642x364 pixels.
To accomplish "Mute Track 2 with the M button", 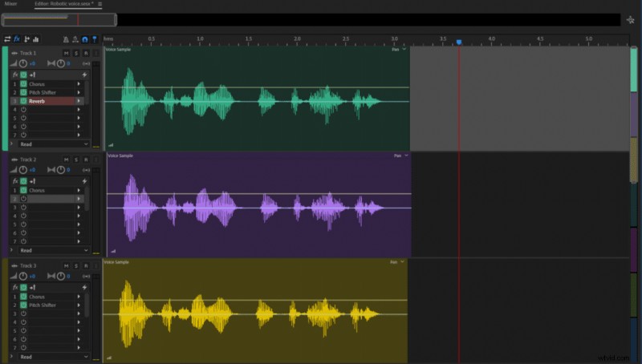I will (67, 160).
